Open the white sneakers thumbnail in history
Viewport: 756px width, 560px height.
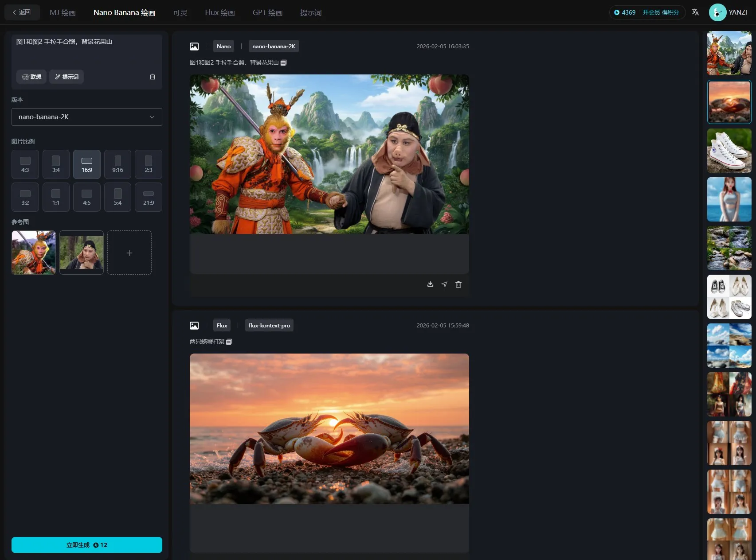click(729, 151)
